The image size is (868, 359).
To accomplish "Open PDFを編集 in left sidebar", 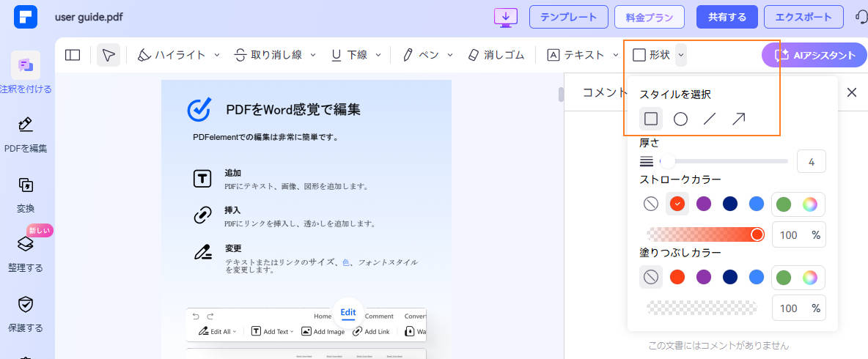I will click(x=26, y=134).
